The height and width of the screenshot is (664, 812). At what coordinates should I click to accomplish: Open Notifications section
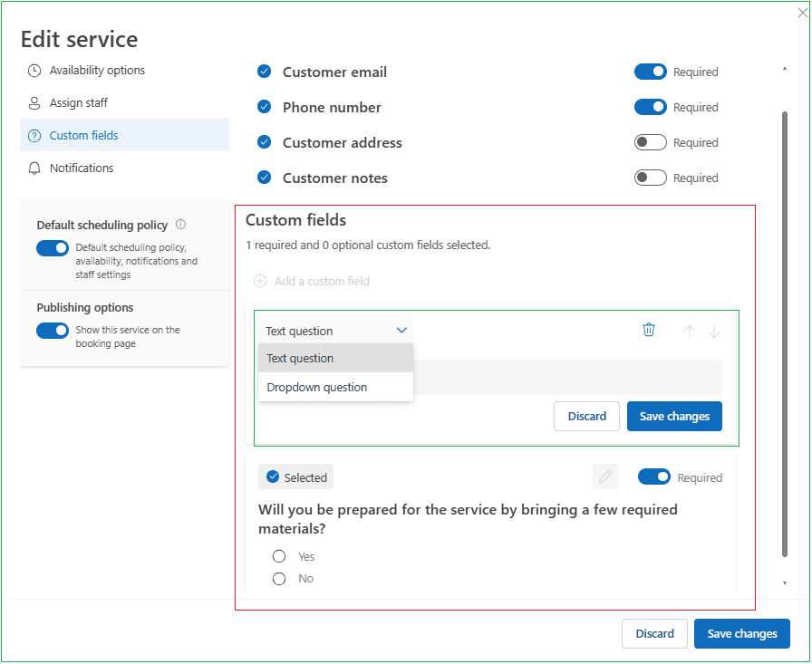tap(124, 168)
